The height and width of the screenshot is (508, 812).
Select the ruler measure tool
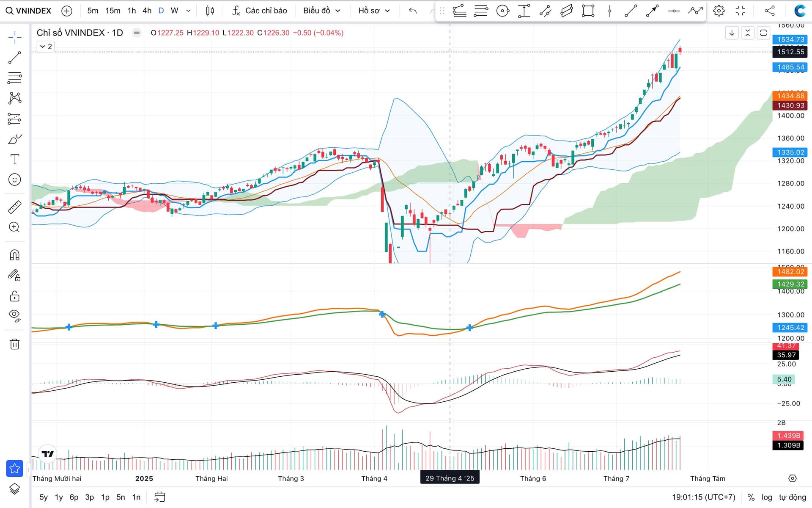tap(14, 207)
